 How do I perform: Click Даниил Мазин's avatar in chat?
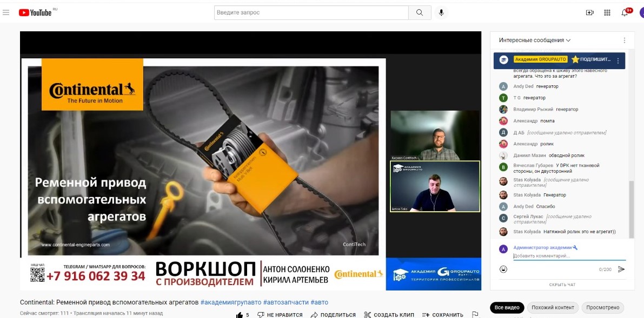point(503,155)
